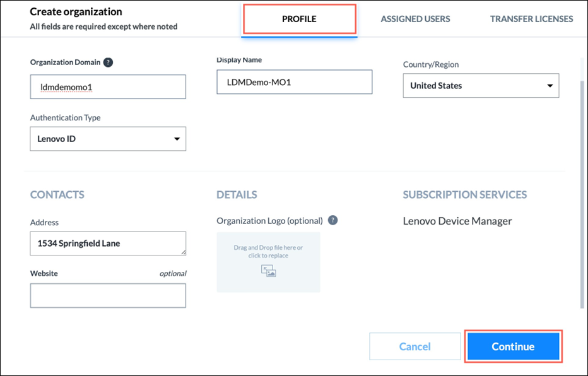Click the logo drag and drop area

pyautogui.click(x=269, y=262)
